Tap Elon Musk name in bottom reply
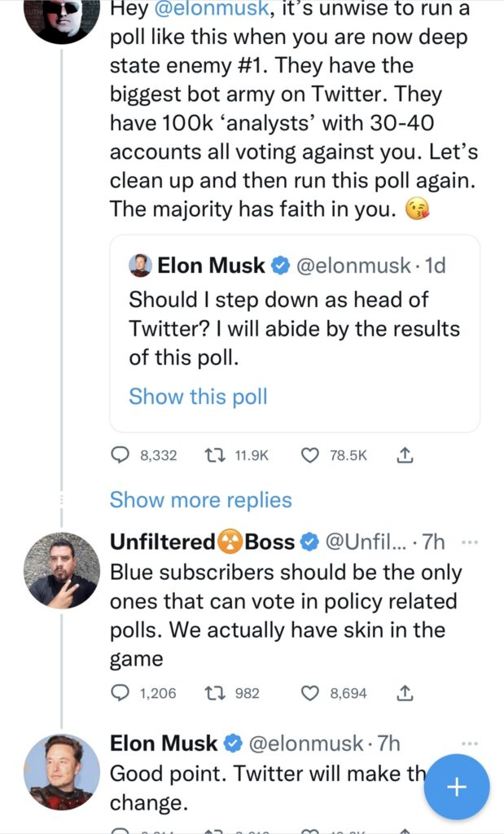Screen dimensions: 504x834 click(x=164, y=744)
